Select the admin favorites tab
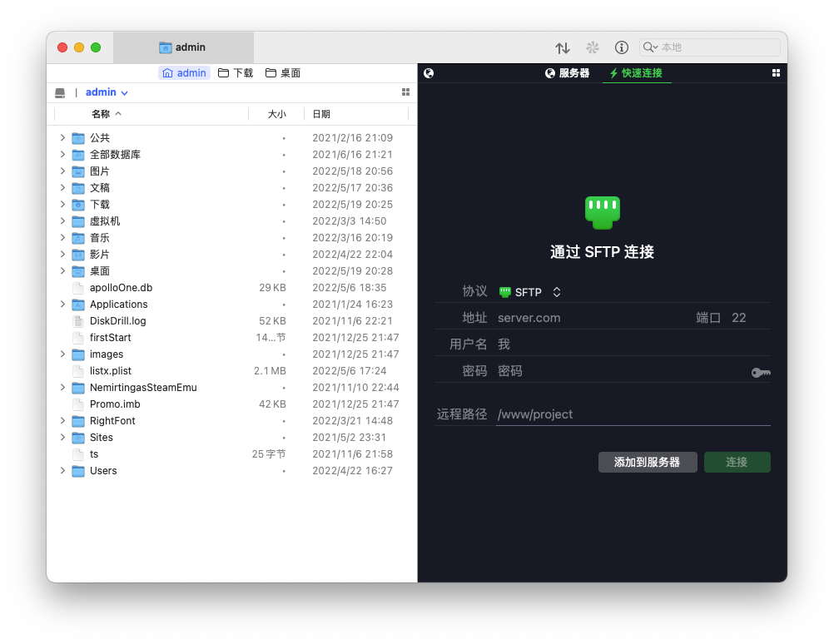This screenshot has width=834, height=644. (x=184, y=73)
